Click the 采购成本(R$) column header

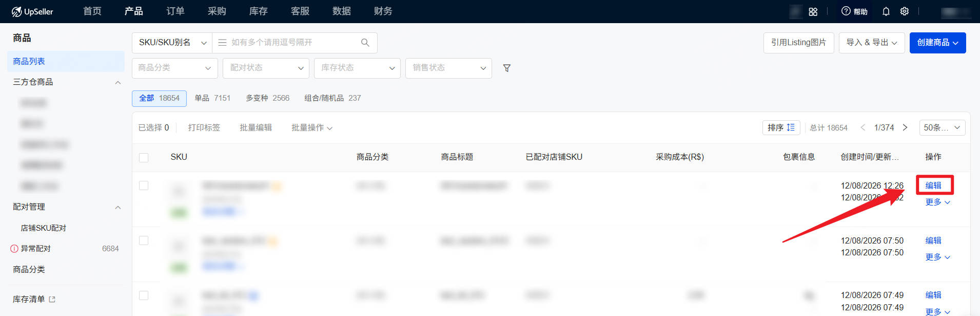tap(680, 157)
